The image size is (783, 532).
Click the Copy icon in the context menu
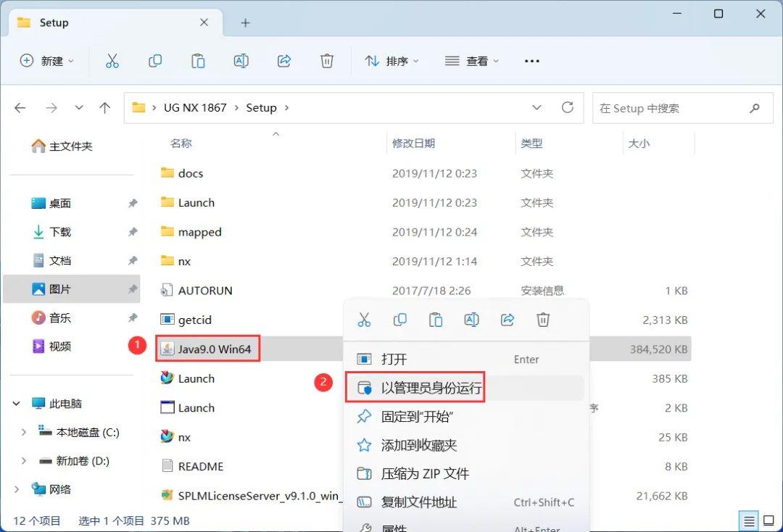(x=400, y=320)
